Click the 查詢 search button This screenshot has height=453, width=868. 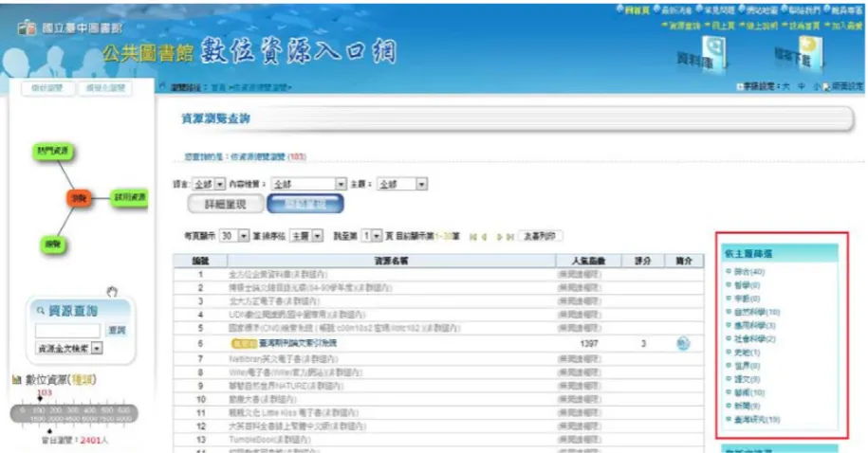pos(117,330)
